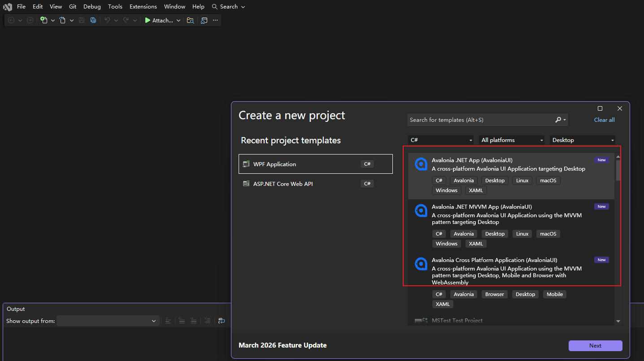The image size is (644, 361).
Task: Maximize the Create a new project dialog
Action: click(600, 108)
